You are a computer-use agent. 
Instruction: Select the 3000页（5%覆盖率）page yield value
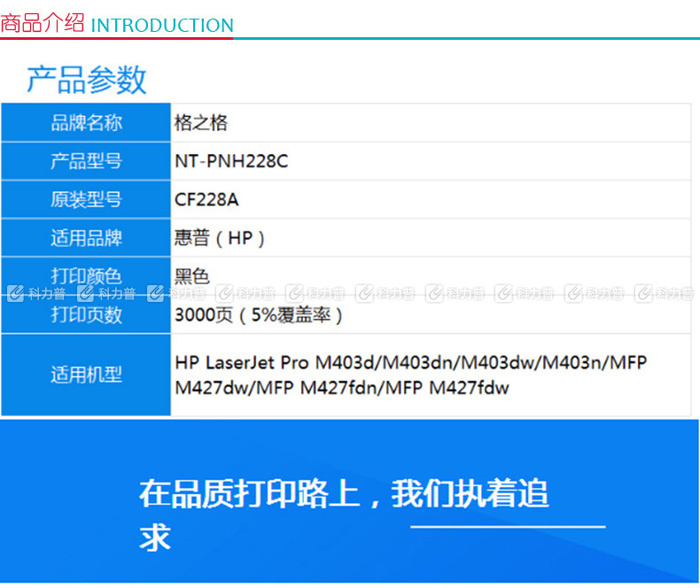point(259,314)
